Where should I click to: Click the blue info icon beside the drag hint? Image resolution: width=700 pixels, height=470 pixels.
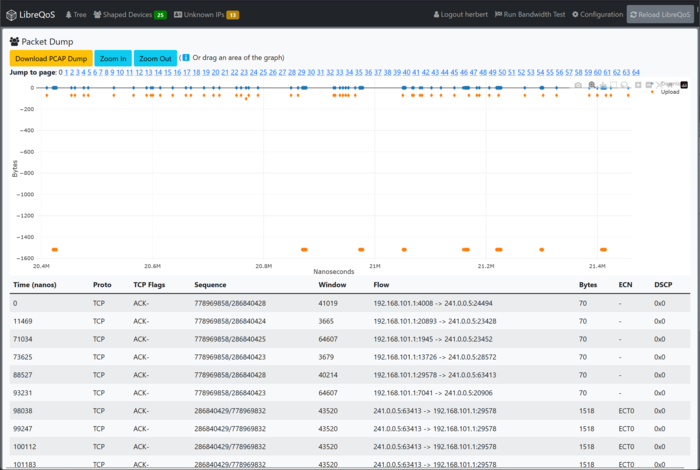point(185,58)
